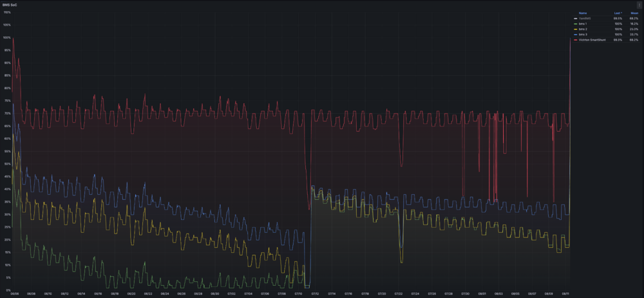
Task: Toggle YamBMS series in legend
Action: pos(585,19)
